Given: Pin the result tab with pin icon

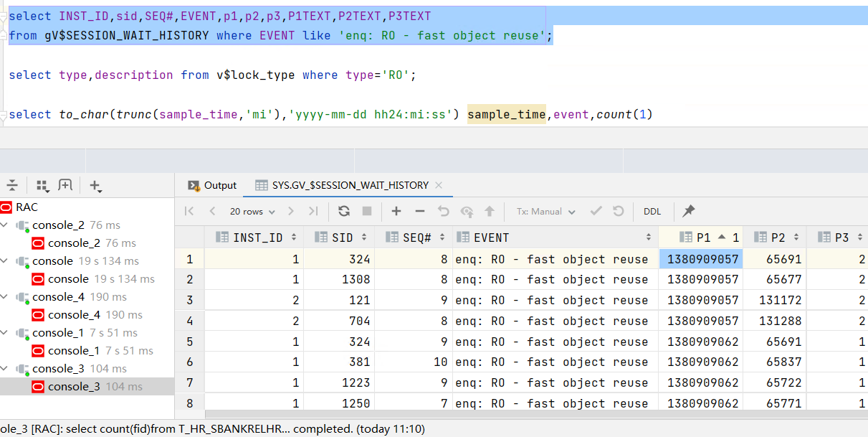Looking at the screenshot, I should click(689, 211).
